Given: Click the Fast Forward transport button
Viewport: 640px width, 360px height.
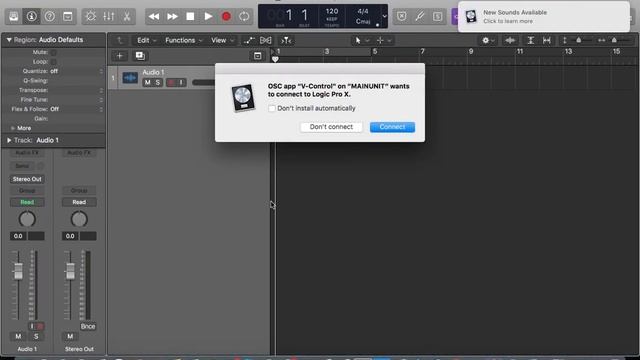Looking at the screenshot, I should 172,16.
